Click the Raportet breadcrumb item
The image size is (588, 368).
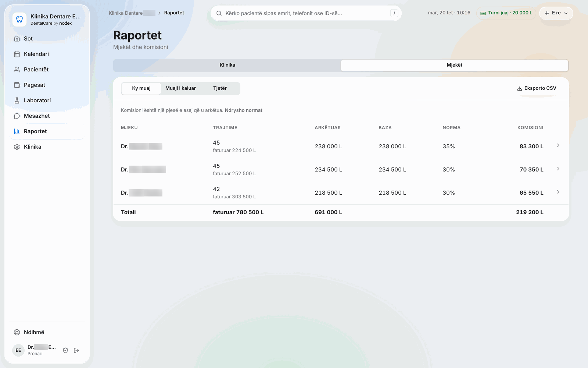click(x=174, y=13)
